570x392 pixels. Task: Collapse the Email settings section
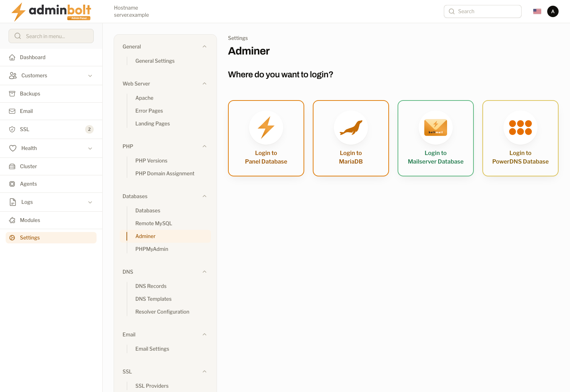click(204, 335)
